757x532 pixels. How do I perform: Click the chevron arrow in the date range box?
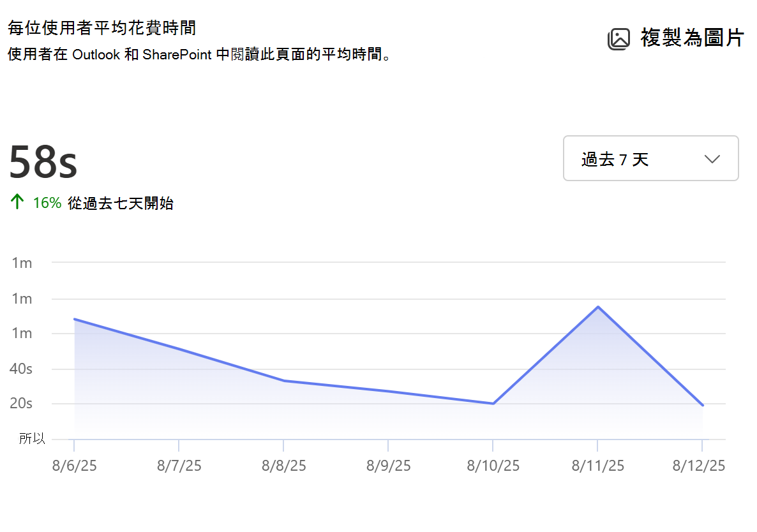tap(712, 159)
